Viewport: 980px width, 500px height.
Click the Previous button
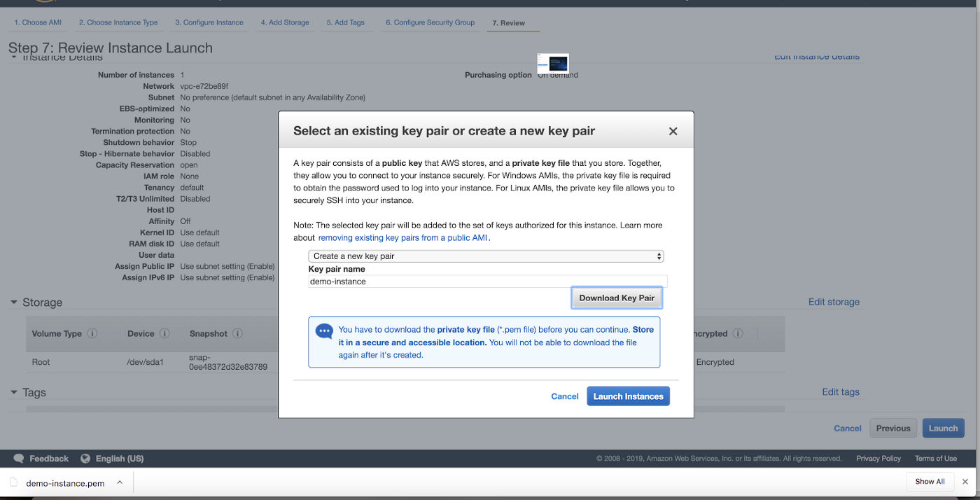coord(893,429)
